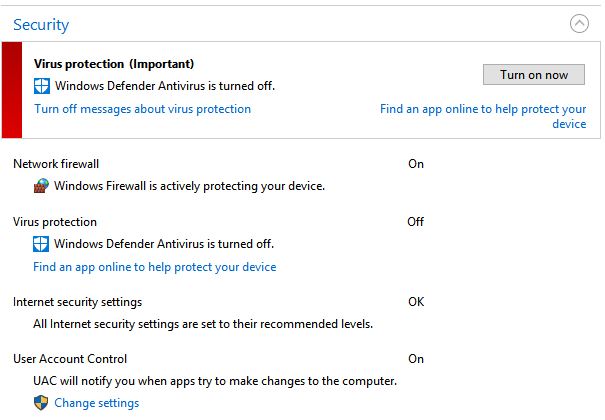Select the Virus protection (Important) heading

[x=114, y=64]
